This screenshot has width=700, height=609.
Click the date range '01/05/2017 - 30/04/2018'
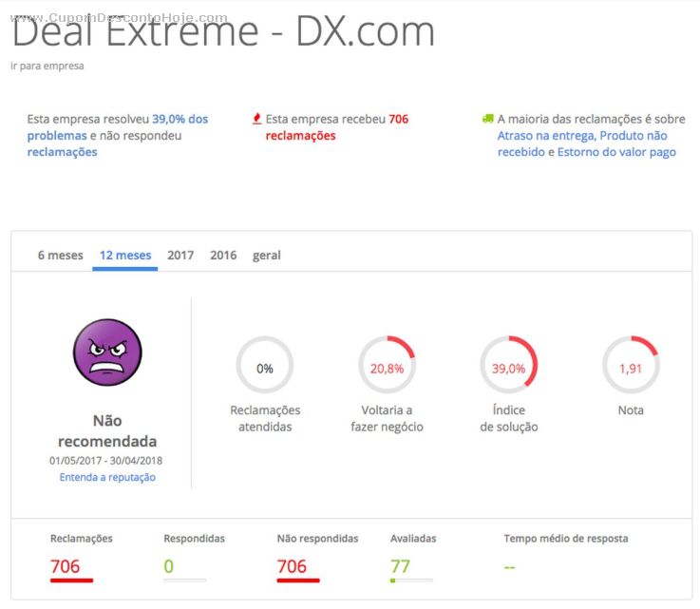pyautogui.click(x=105, y=461)
